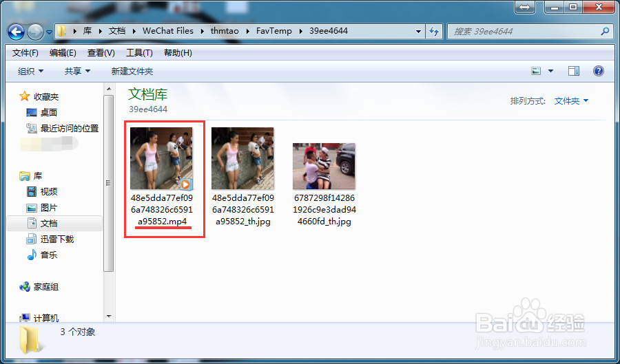Click filename ending a95852_th.jpg
The width and height of the screenshot is (620, 364).
pos(242,210)
